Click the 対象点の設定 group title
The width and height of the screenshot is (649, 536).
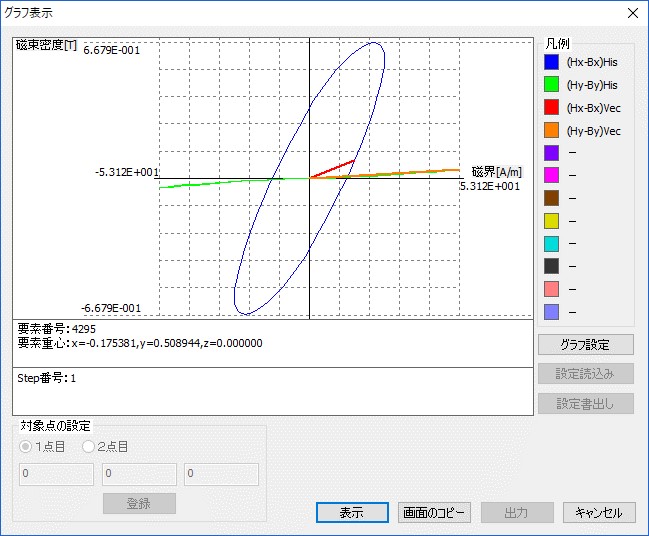coord(55,425)
